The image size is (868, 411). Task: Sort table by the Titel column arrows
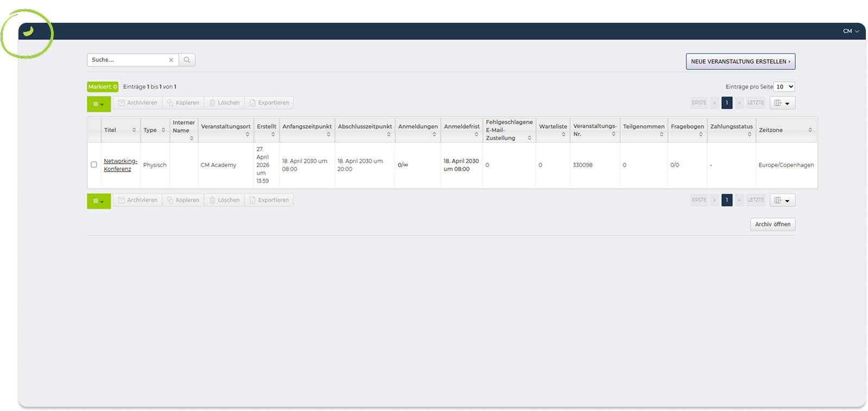click(x=134, y=130)
